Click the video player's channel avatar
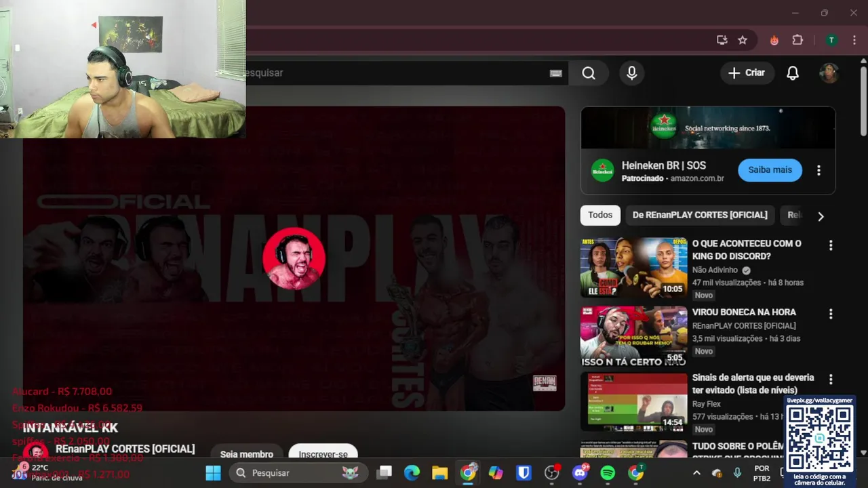Viewport: 868px width, 488px height. click(x=294, y=259)
